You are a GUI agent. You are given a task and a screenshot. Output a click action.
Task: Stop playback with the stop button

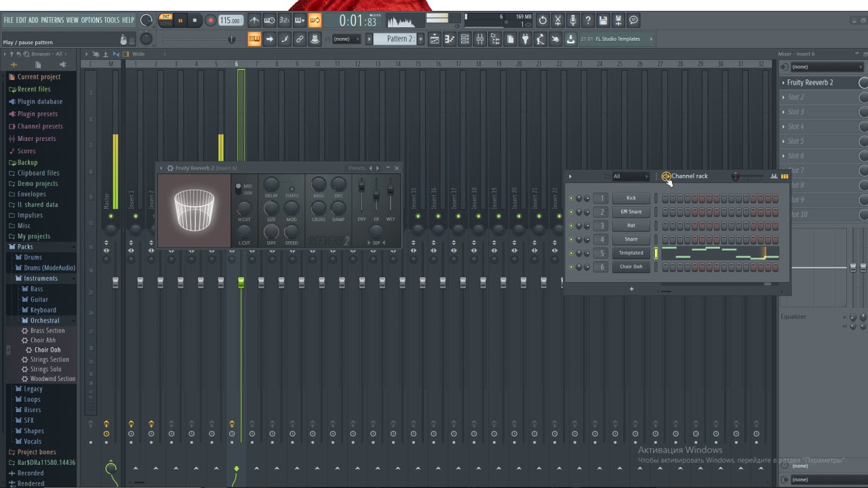tap(195, 20)
